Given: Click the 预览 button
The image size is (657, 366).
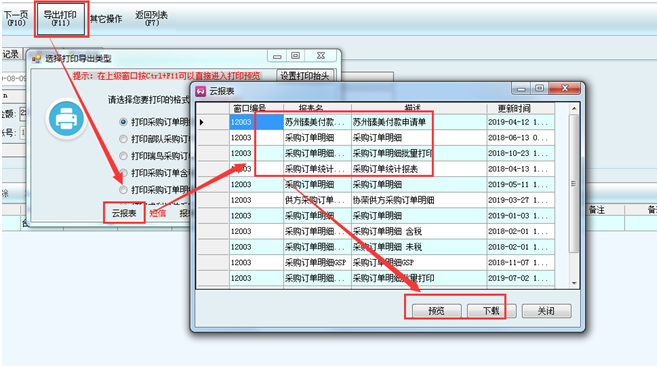Looking at the screenshot, I should [437, 311].
